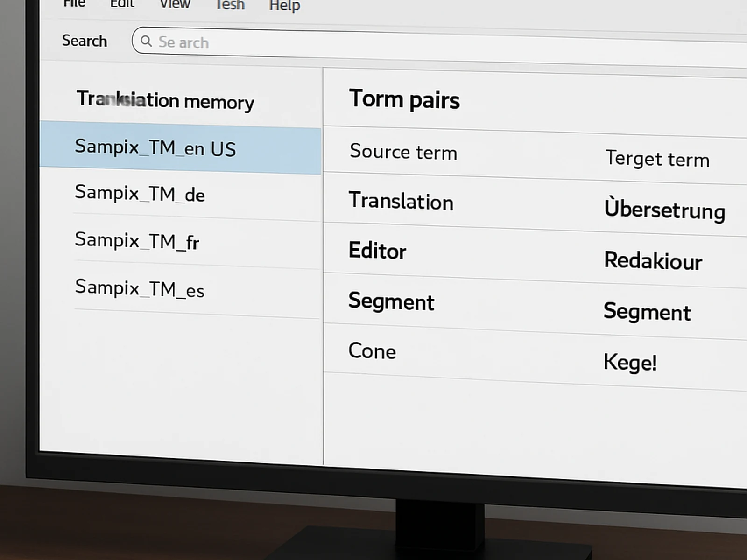Click the Übersetrung target term
Image resolution: width=747 pixels, height=560 pixels.
click(665, 210)
